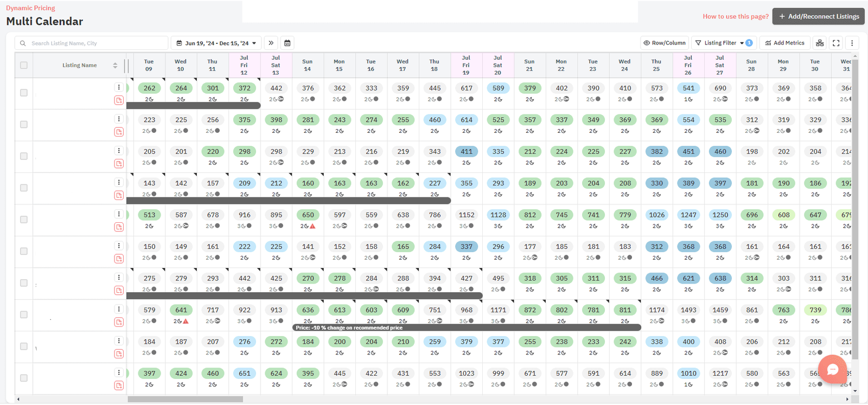The height and width of the screenshot is (405, 868).
Task: Open three-dot menu for row priced 397 on Tue 09
Action: pyautogui.click(x=119, y=372)
